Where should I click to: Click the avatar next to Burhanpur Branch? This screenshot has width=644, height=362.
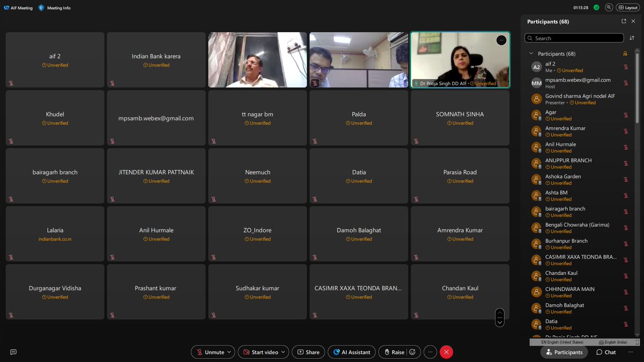[536, 243]
